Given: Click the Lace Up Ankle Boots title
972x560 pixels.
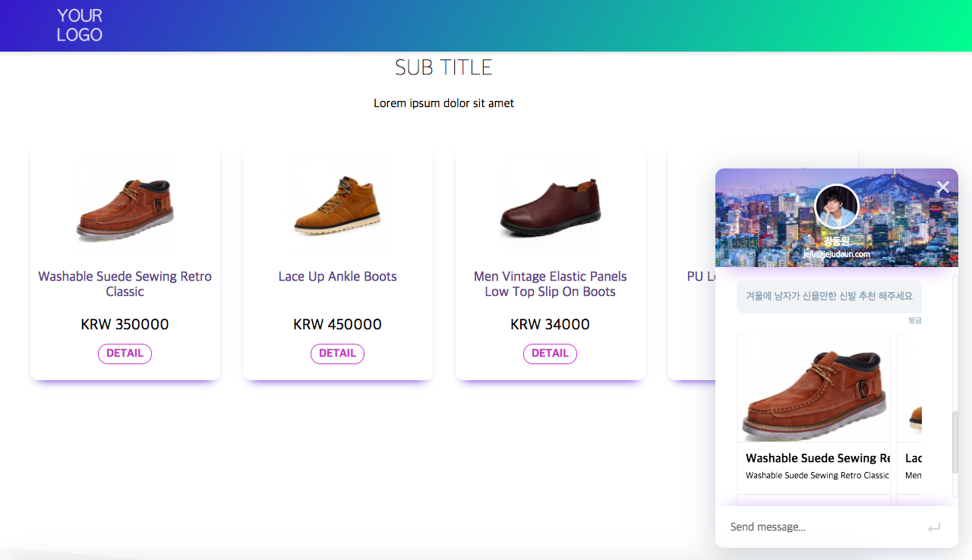Looking at the screenshot, I should (337, 276).
